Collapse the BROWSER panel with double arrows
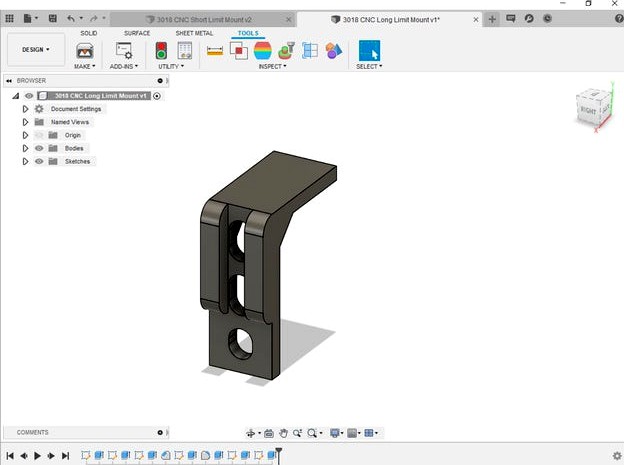Viewport: 624px width, 465px height. coord(9,81)
